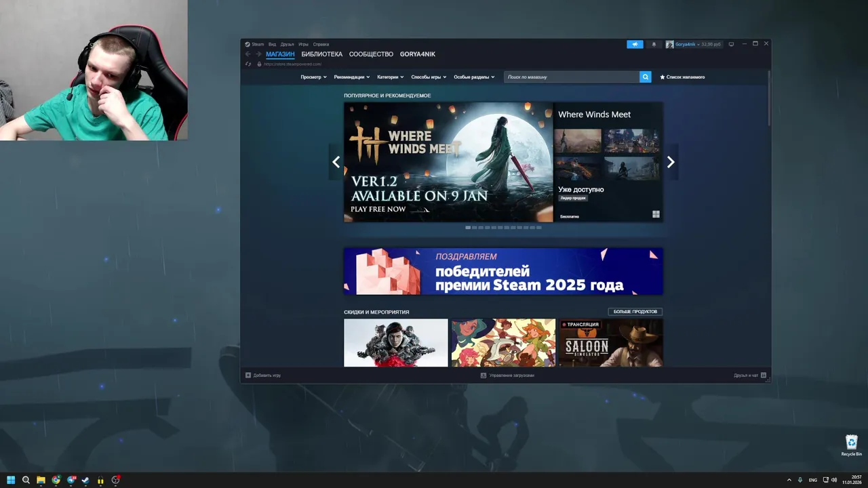This screenshot has width=868, height=488.
Task: Open the armored soldiers game sale card
Action: (395, 343)
